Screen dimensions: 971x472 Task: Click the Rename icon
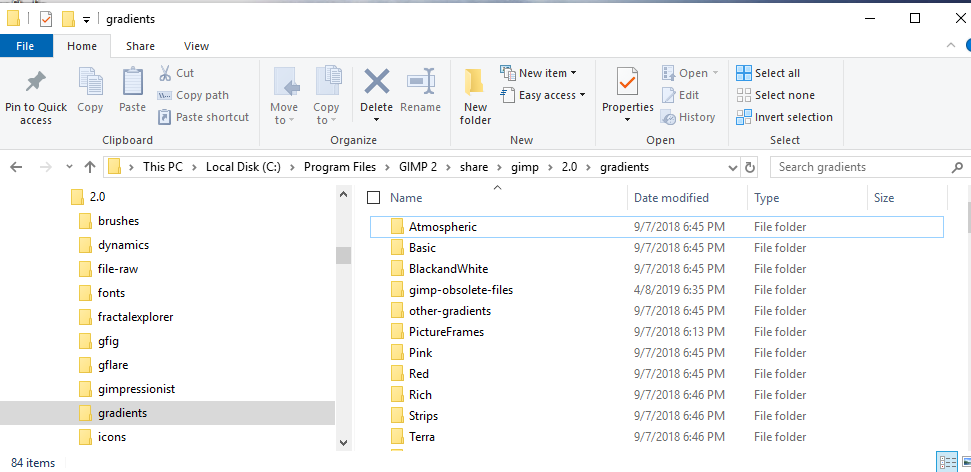[420, 81]
